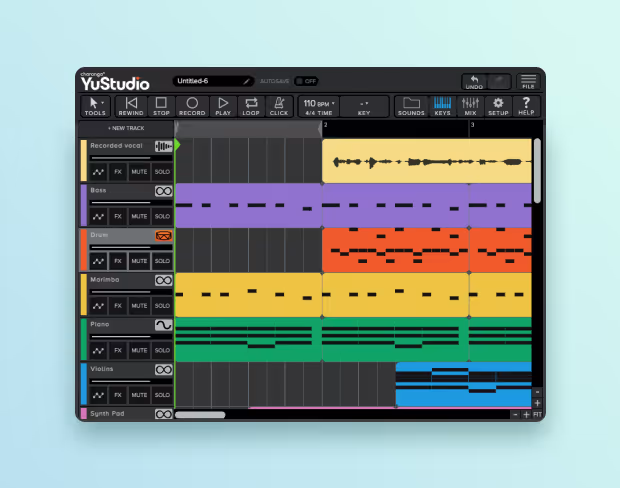Toggle the metronome Click
This screenshot has width=620, height=488.
279,106
